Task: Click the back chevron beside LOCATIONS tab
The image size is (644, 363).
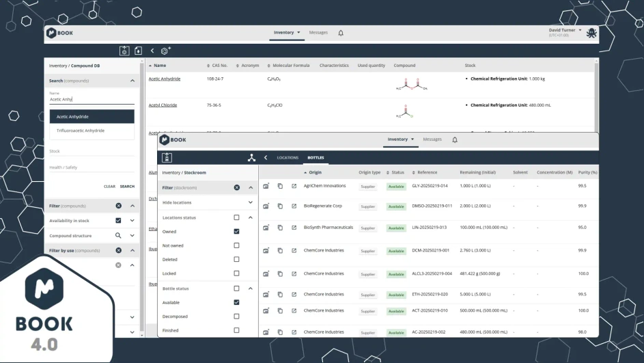Action: (266, 157)
